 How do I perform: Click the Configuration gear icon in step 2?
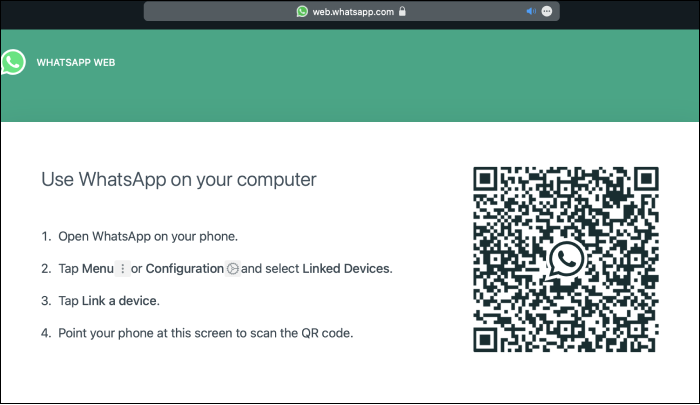tap(233, 268)
